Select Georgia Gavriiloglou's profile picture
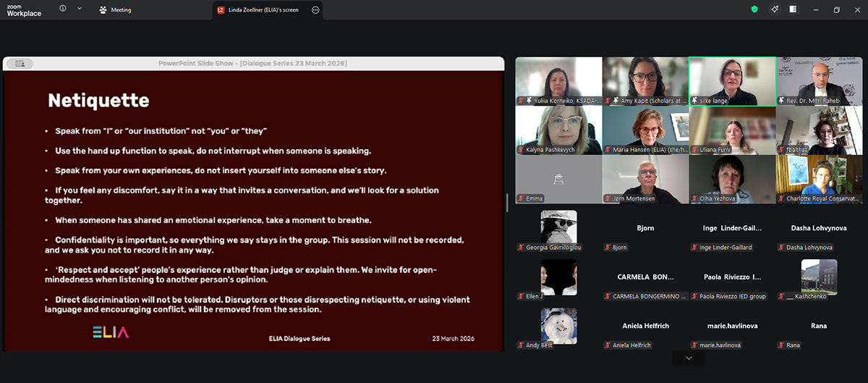Viewport: 868px width, 383px height. click(x=558, y=227)
